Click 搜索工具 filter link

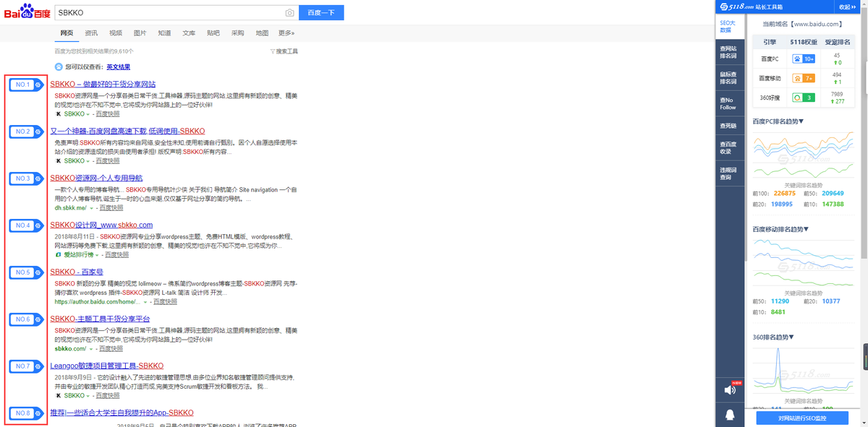click(x=286, y=51)
